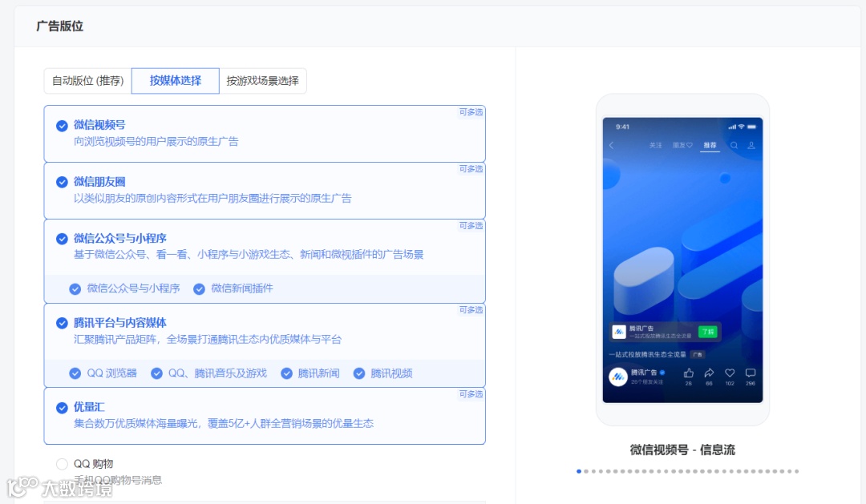Select the 关注 tab in phone preview
Viewport: 866px width, 504px height.
coord(656,145)
